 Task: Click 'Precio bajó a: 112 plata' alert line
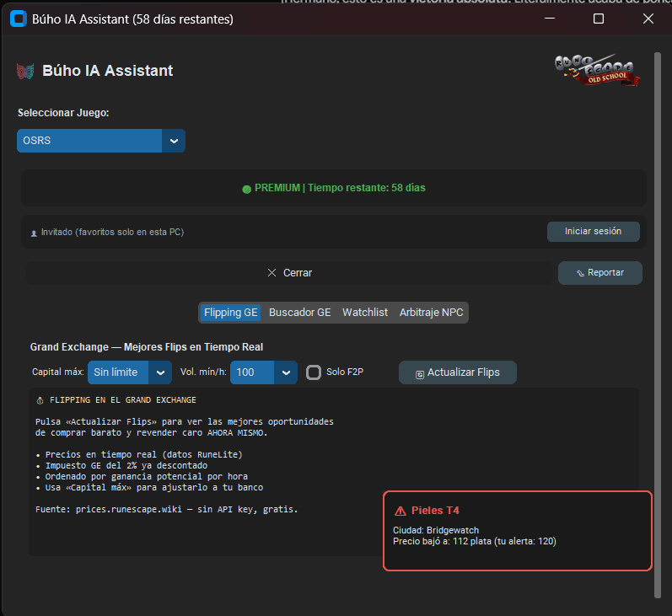pyautogui.click(x=475, y=542)
